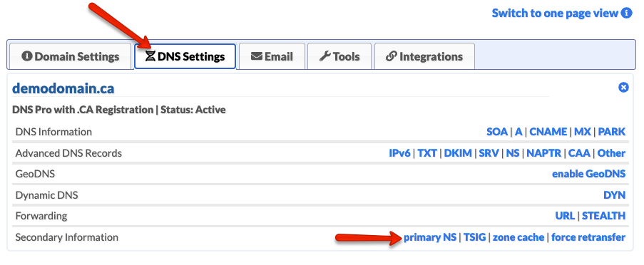Click the enable GeoDNS link

(x=588, y=174)
